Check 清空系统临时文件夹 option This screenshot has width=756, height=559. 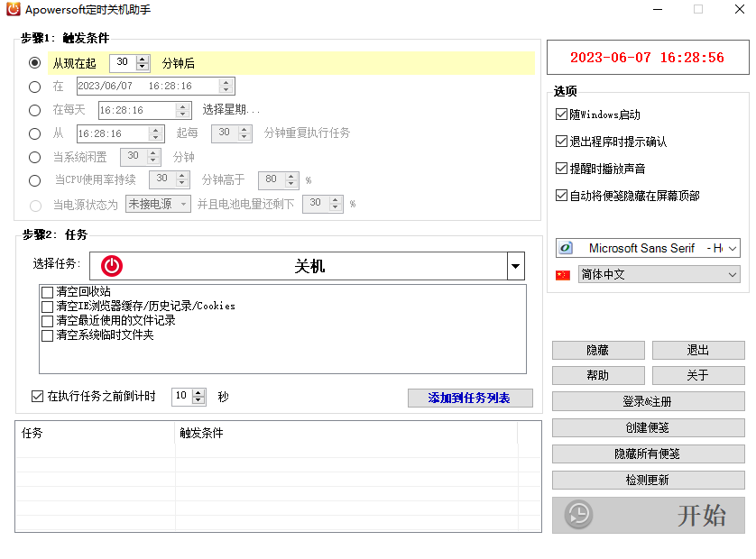pyautogui.click(x=47, y=336)
